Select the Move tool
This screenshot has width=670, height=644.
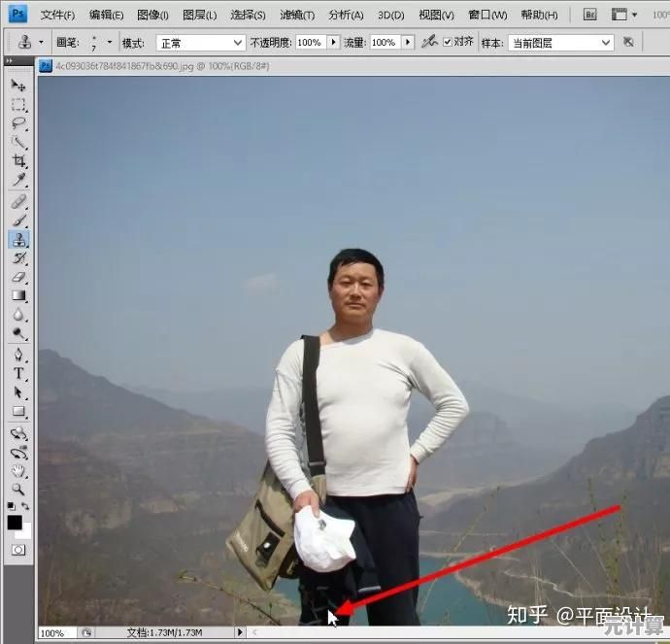click(18, 85)
